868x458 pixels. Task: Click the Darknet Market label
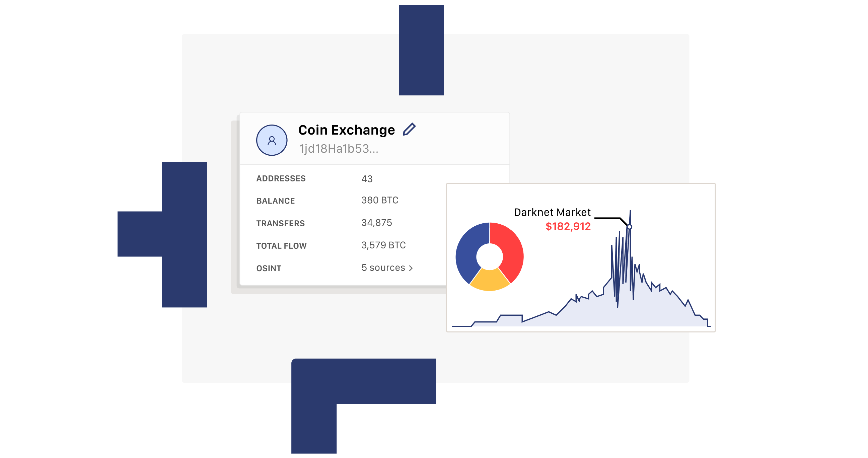552,212
